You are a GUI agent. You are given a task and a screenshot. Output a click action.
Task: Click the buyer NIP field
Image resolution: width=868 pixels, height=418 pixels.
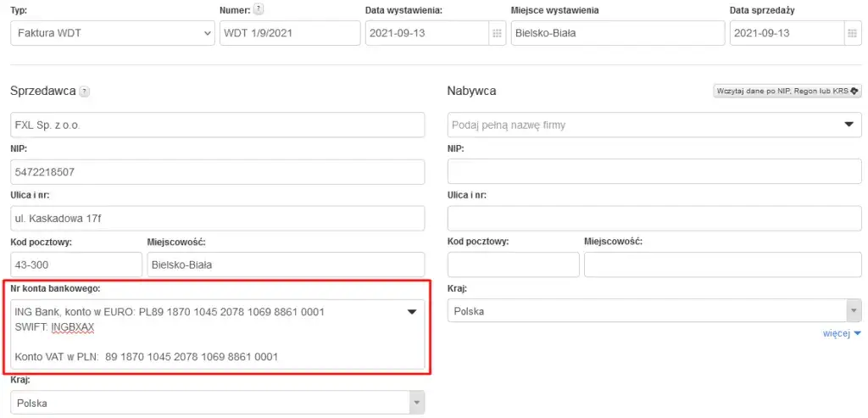click(x=654, y=171)
